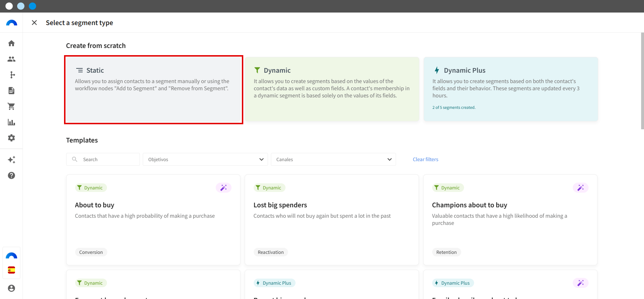644x299 pixels.
Task: Open the user account profile icon
Action: (x=11, y=288)
